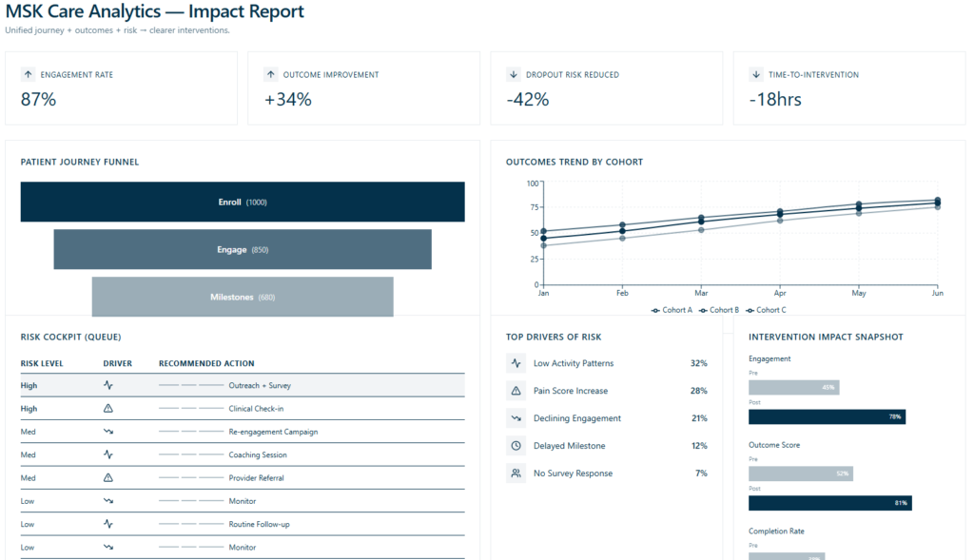
Task: Click the warning driver icon in the Clinical Check-in row
Action: (x=108, y=409)
